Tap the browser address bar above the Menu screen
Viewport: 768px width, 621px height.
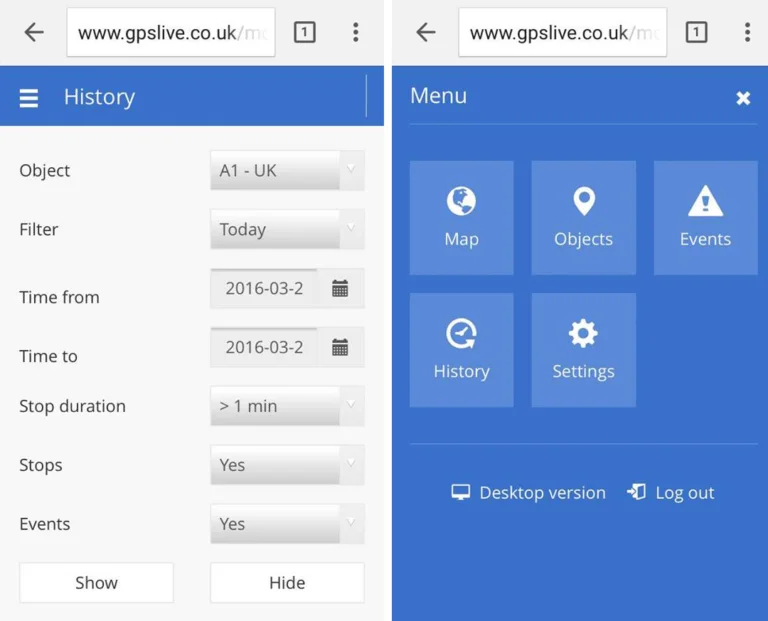pos(562,33)
